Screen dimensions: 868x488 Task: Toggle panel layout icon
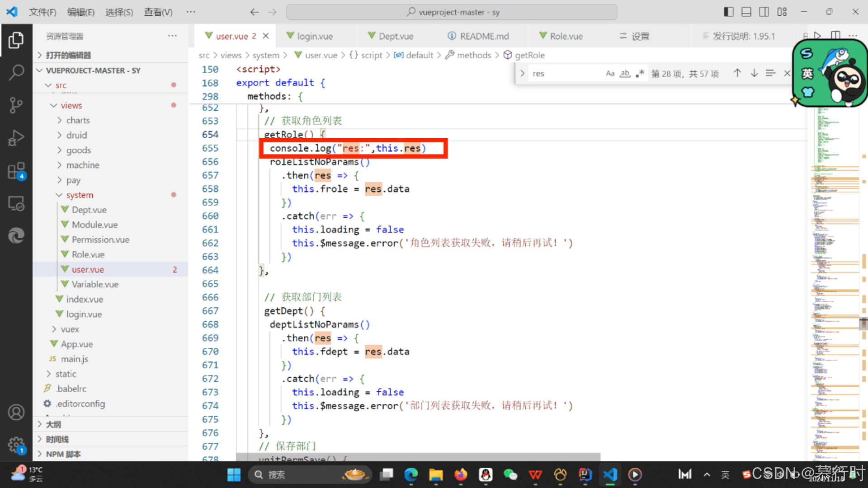tap(746, 12)
